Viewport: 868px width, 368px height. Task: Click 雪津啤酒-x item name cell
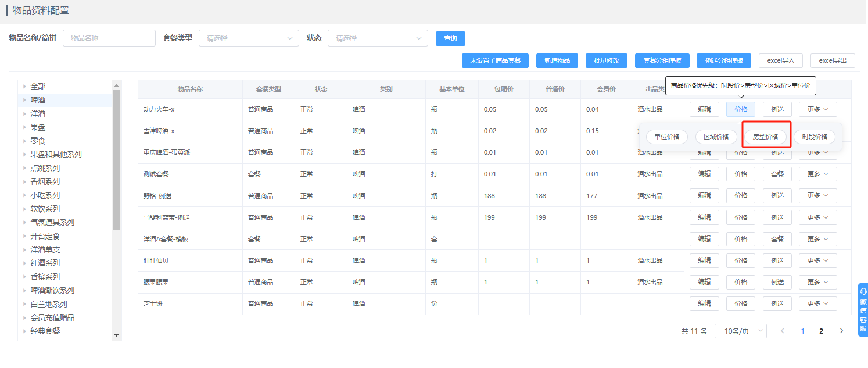pyautogui.click(x=190, y=131)
